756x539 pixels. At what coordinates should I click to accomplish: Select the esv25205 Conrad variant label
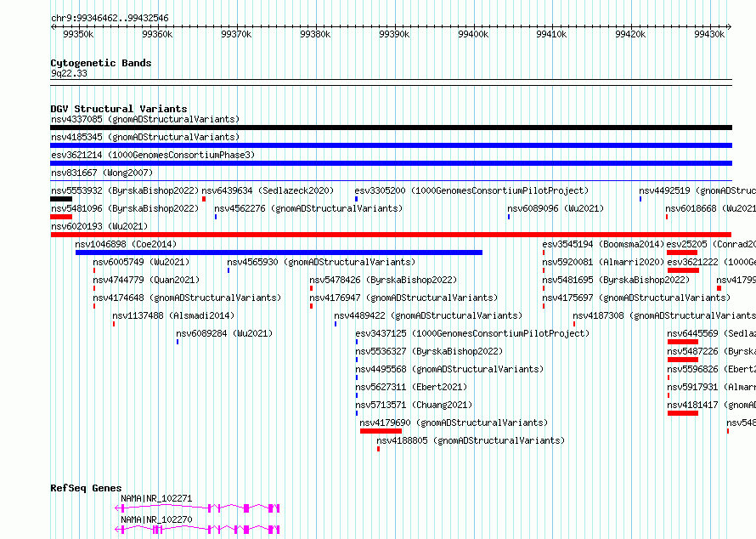tap(711, 244)
